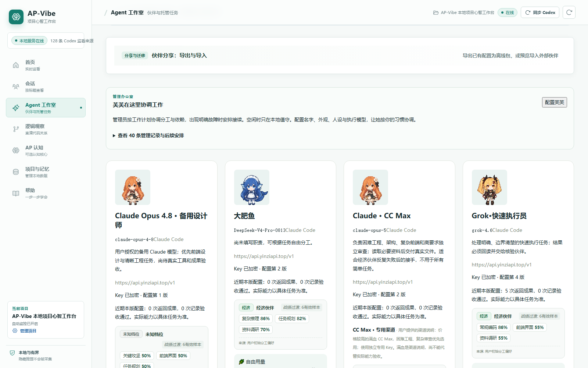
Task: Click the 128 条 Codex 监看来源 text
Action: [72, 41]
